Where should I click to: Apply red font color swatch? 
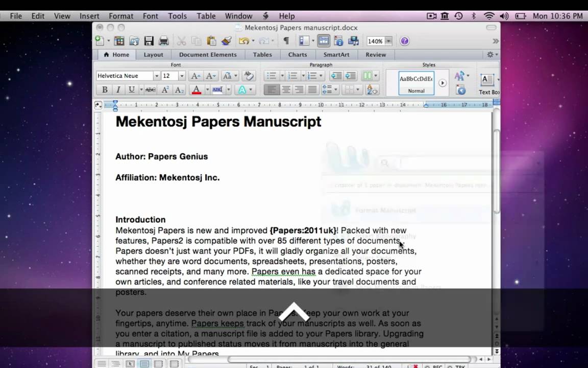click(x=197, y=90)
